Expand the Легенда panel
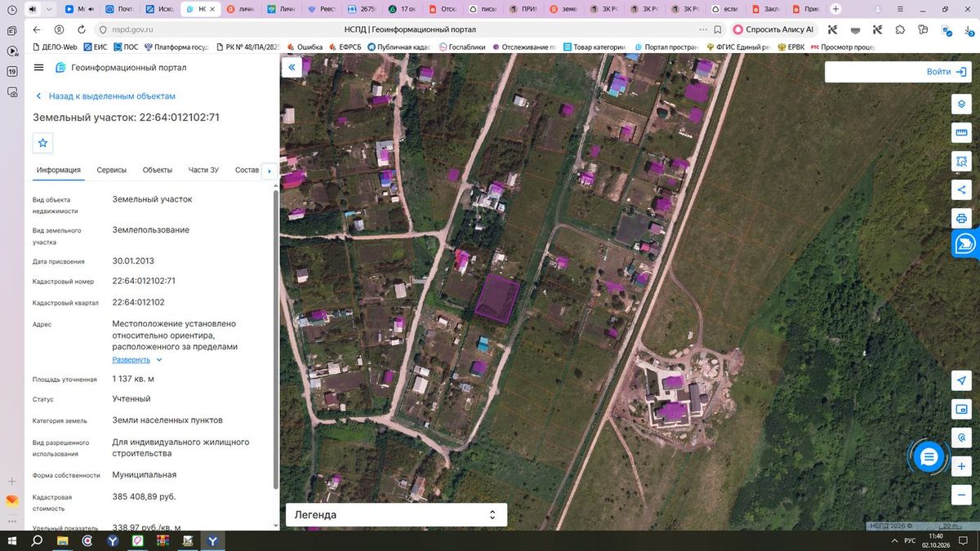Screen dimensions: 980x551 [396, 515]
